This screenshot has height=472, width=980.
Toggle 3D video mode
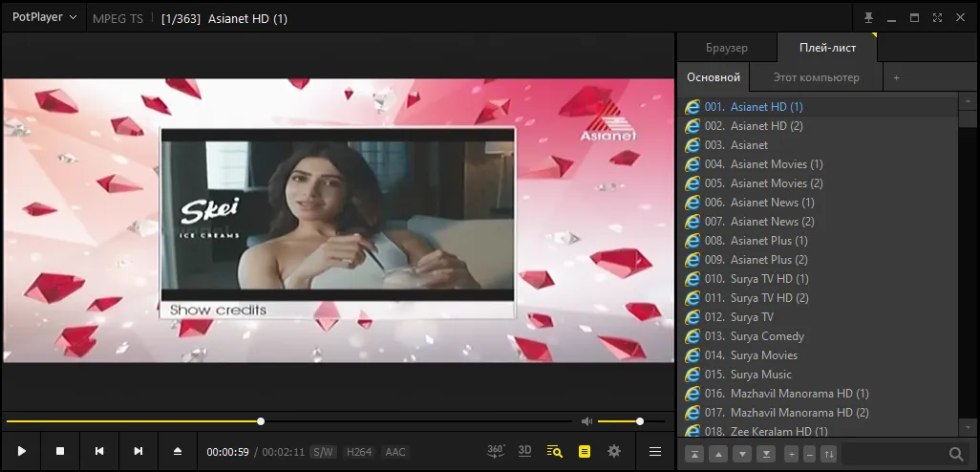coord(525,451)
